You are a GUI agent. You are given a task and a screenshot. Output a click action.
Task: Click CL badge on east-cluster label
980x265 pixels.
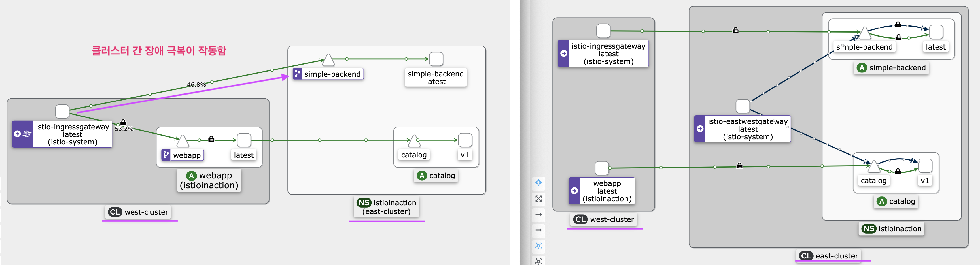pos(806,255)
